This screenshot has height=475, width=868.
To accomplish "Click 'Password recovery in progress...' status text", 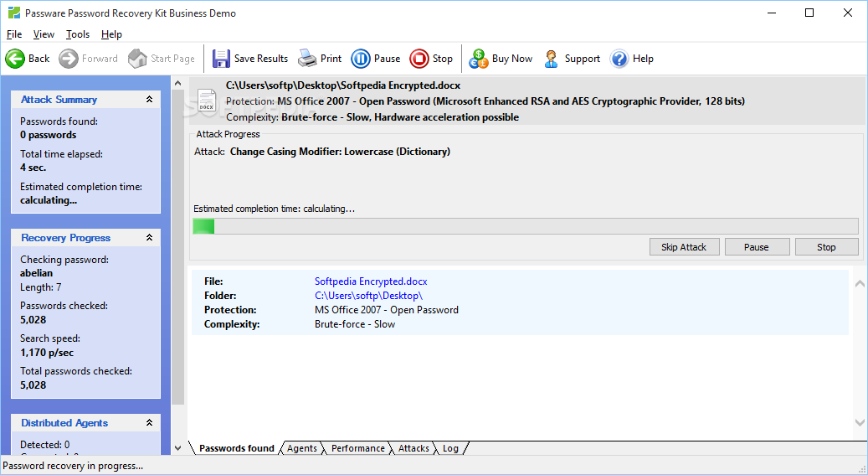I will click(73, 466).
